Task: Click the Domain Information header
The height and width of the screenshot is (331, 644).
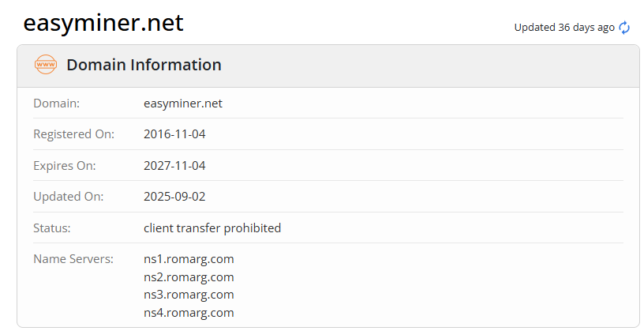Action: coord(144,65)
